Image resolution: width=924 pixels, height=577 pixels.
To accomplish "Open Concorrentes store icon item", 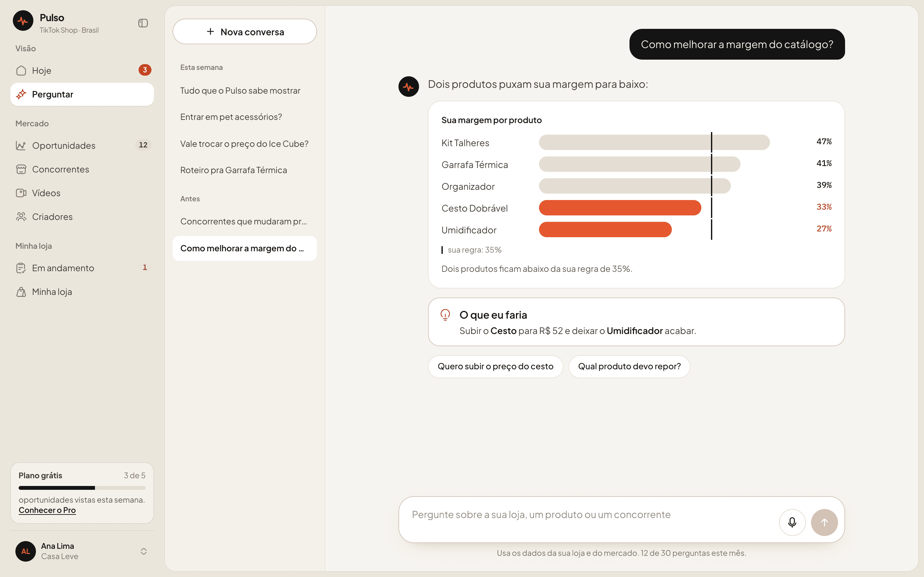I will point(82,169).
